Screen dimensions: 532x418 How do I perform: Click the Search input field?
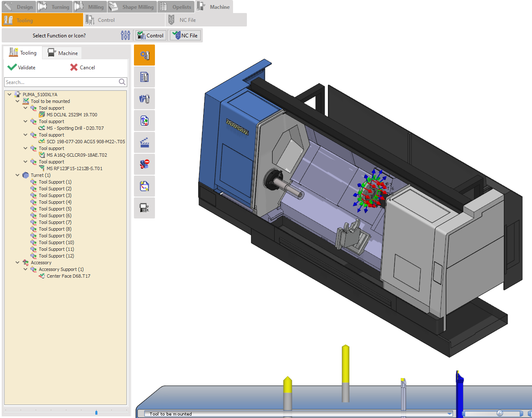click(61, 82)
